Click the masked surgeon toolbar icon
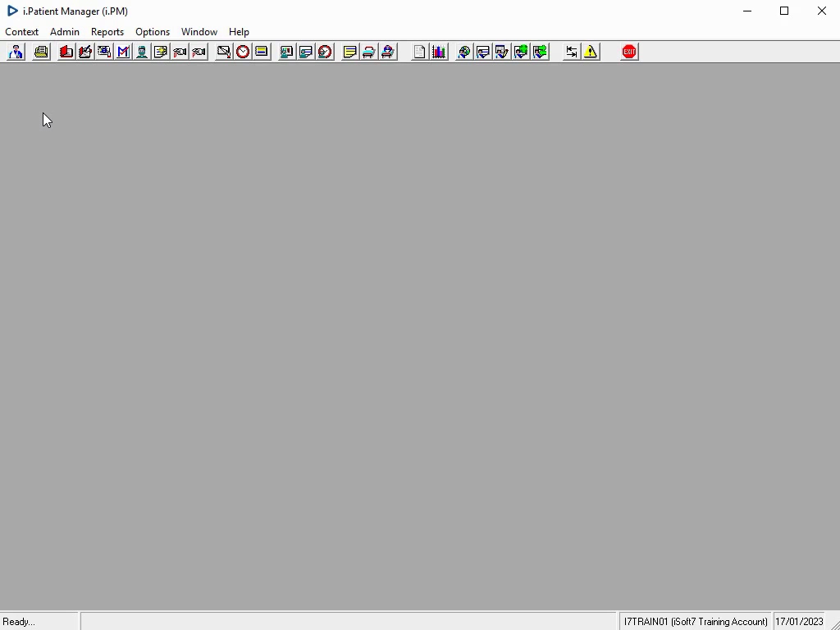 (142, 52)
